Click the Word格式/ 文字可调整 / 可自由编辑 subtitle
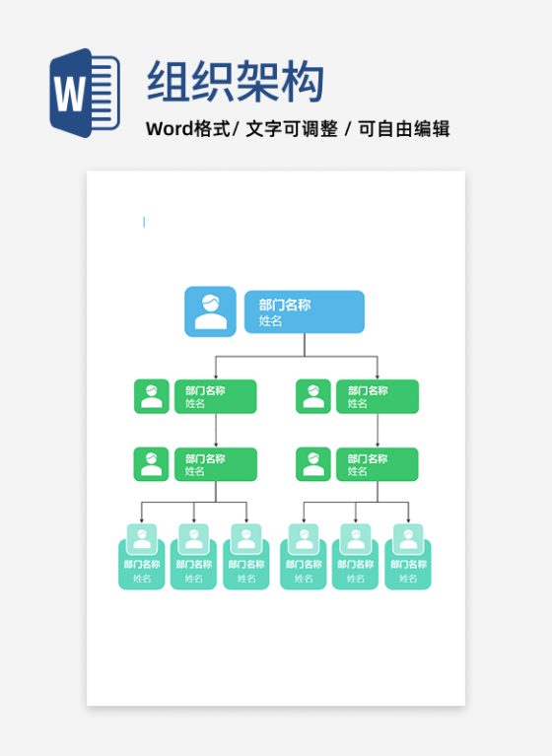Viewport: 552px width, 756px height. (x=298, y=129)
